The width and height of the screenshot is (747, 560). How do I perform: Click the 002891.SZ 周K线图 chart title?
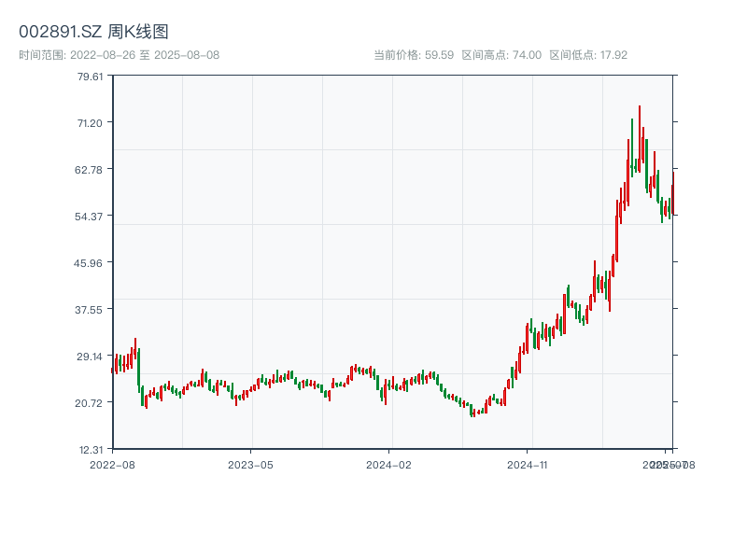click(93, 32)
